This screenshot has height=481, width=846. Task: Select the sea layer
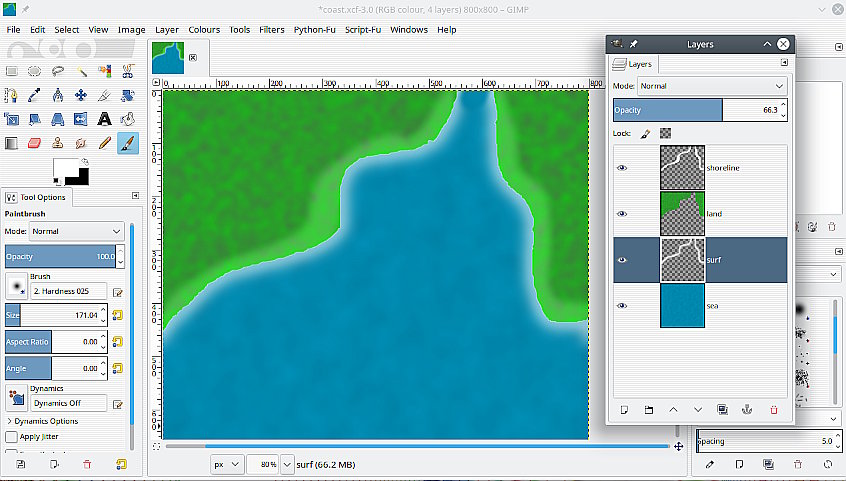tap(720, 306)
